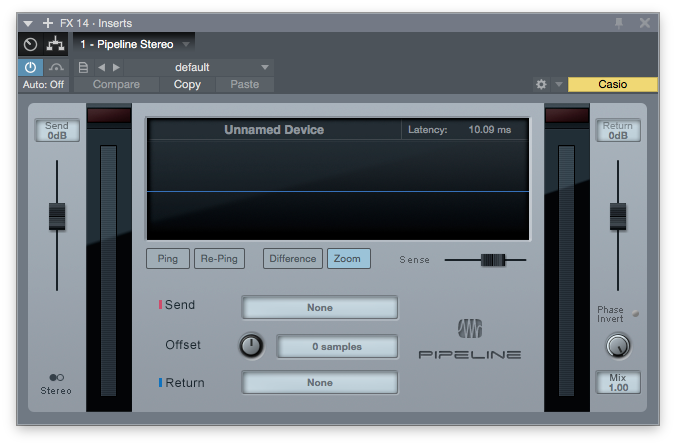Image resolution: width=676 pixels, height=446 pixels.
Task: Click the automation clock icon
Action: (x=30, y=44)
